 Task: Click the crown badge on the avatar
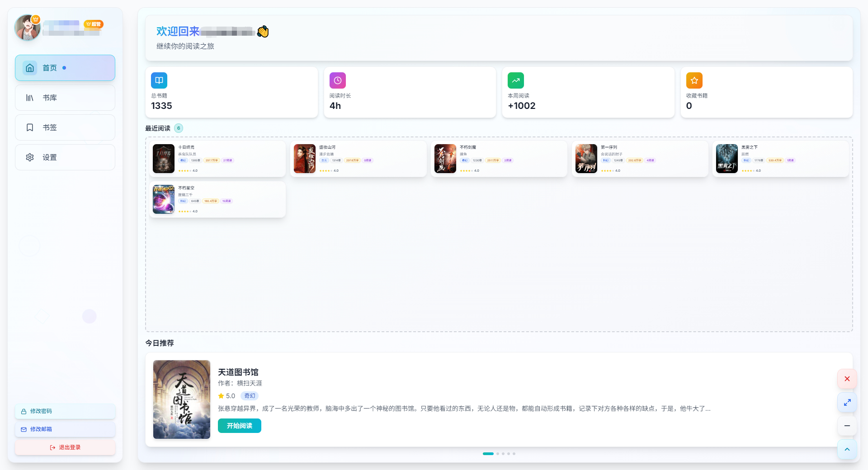(36, 19)
